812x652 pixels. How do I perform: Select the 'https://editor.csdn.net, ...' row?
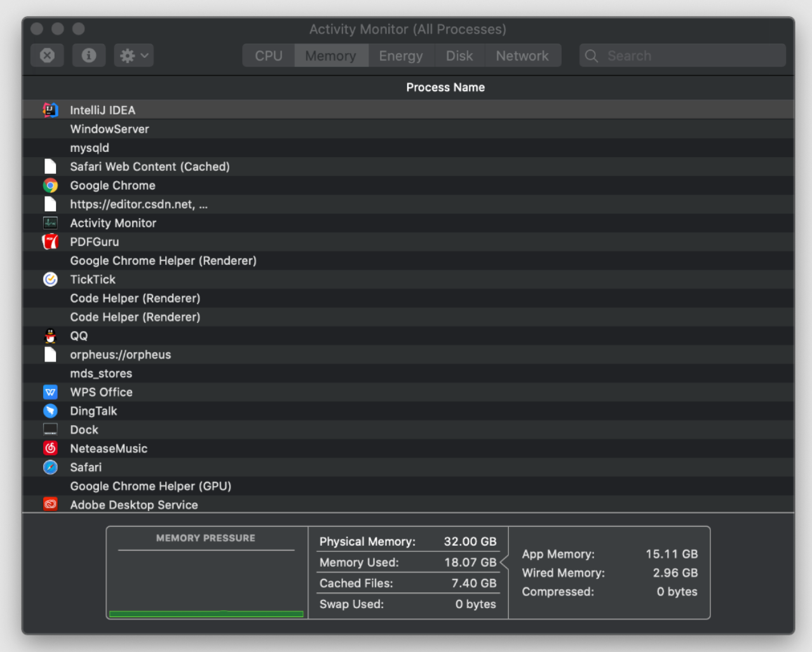pos(409,204)
